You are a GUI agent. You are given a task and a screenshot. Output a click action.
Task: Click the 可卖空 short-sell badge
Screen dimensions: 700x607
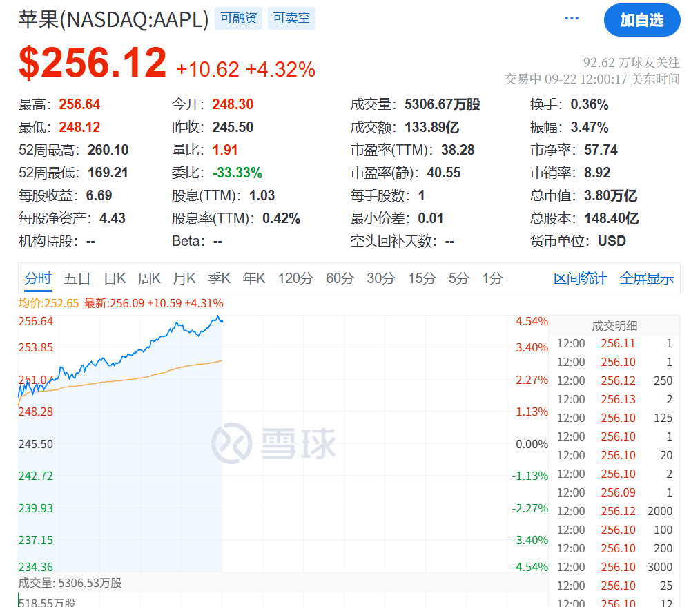(x=291, y=18)
